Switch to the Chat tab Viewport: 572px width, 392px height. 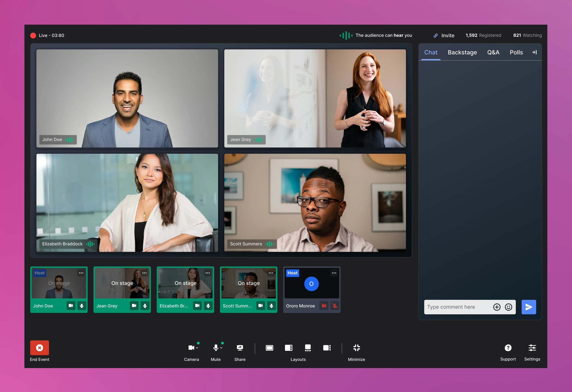(431, 52)
